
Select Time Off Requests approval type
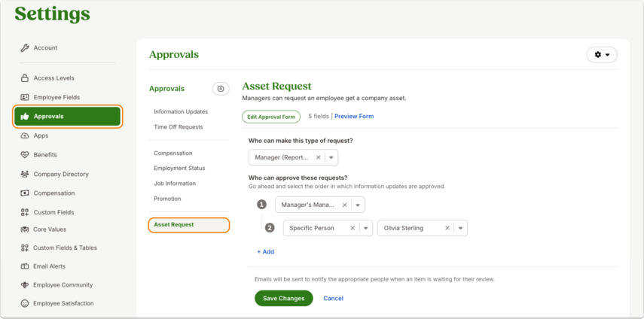(179, 127)
